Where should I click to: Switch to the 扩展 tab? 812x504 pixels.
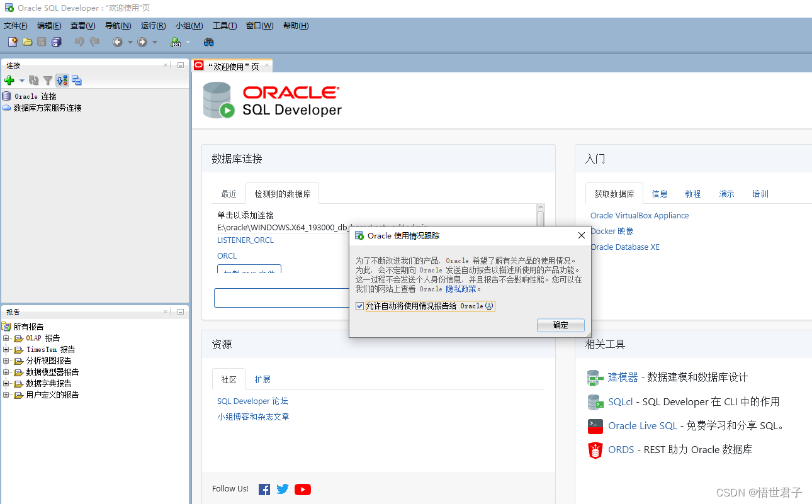pos(262,379)
